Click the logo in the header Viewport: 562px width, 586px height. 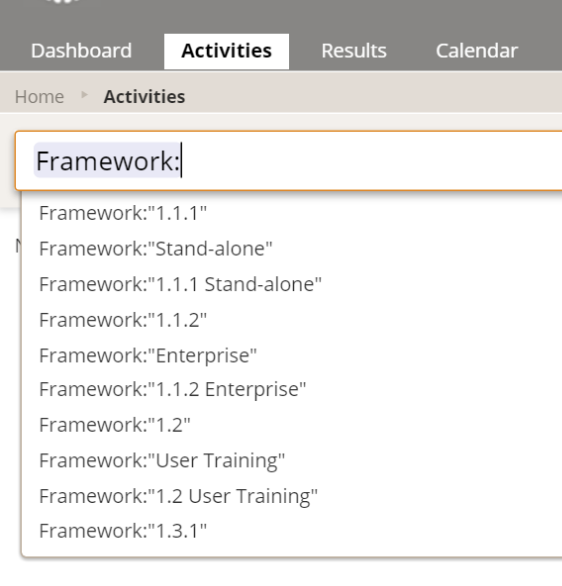click(x=64, y=1)
